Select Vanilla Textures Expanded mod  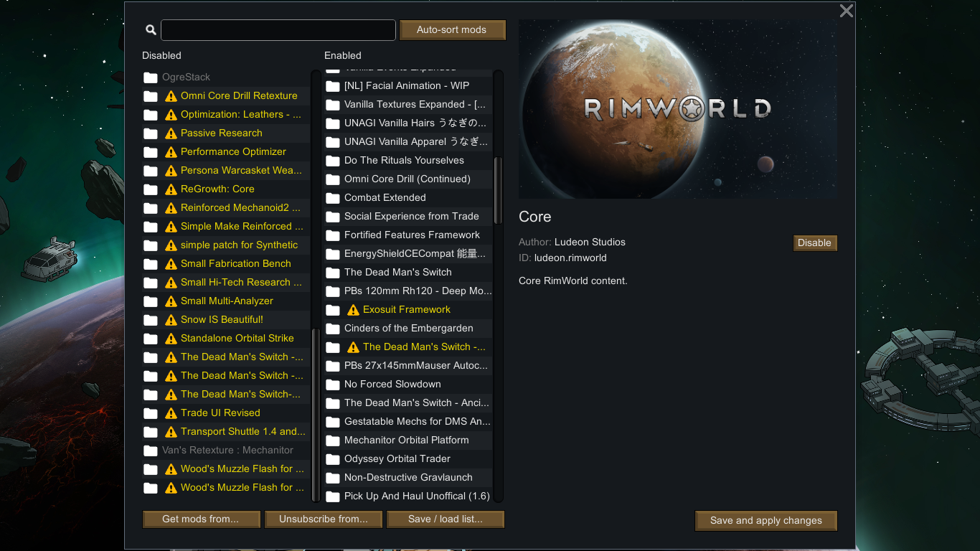click(408, 105)
